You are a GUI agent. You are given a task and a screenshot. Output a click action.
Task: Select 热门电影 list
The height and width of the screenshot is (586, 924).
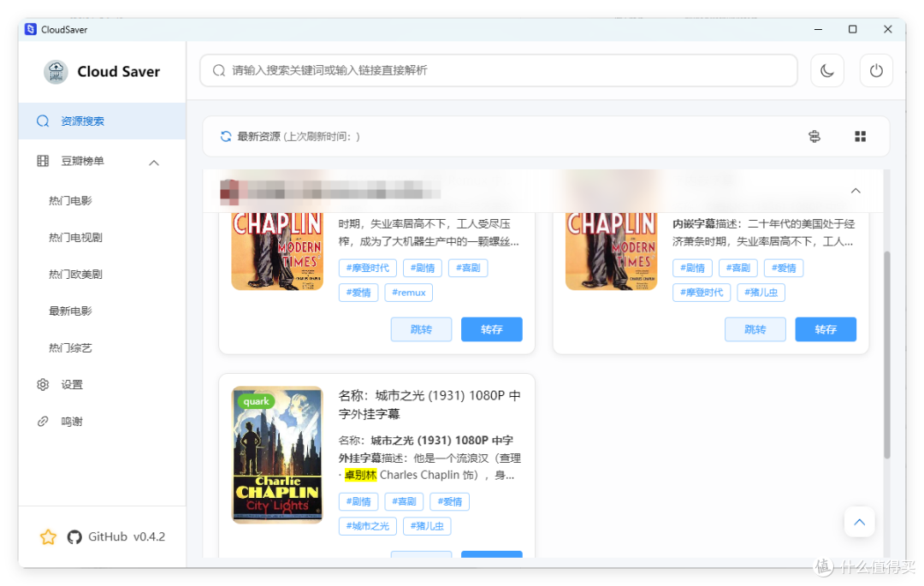(70, 201)
